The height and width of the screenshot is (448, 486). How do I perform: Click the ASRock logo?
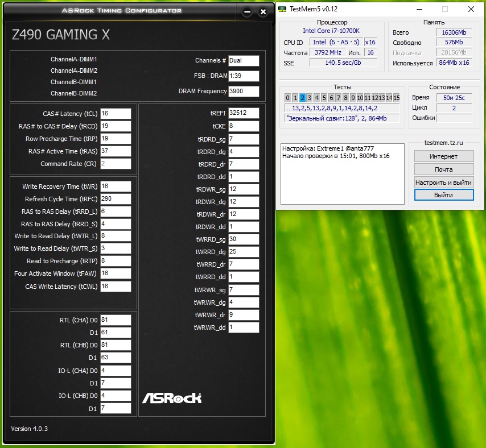[172, 398]
